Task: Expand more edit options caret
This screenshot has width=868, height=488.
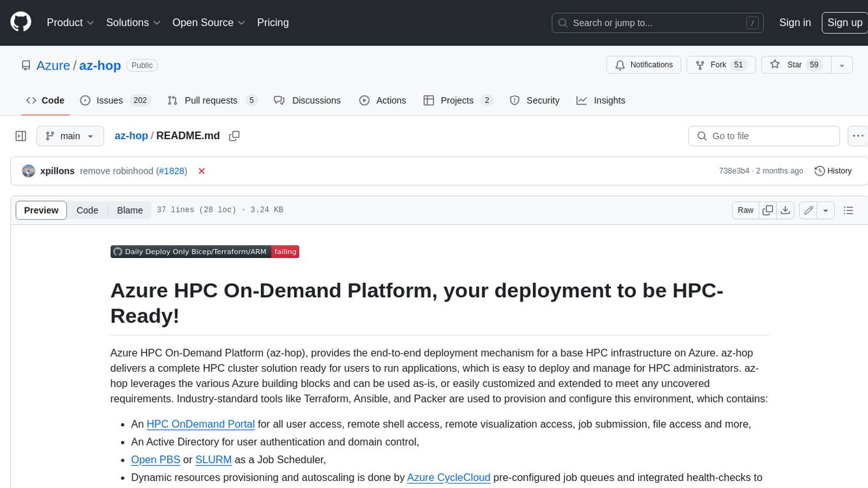Action: coord(826,210)
